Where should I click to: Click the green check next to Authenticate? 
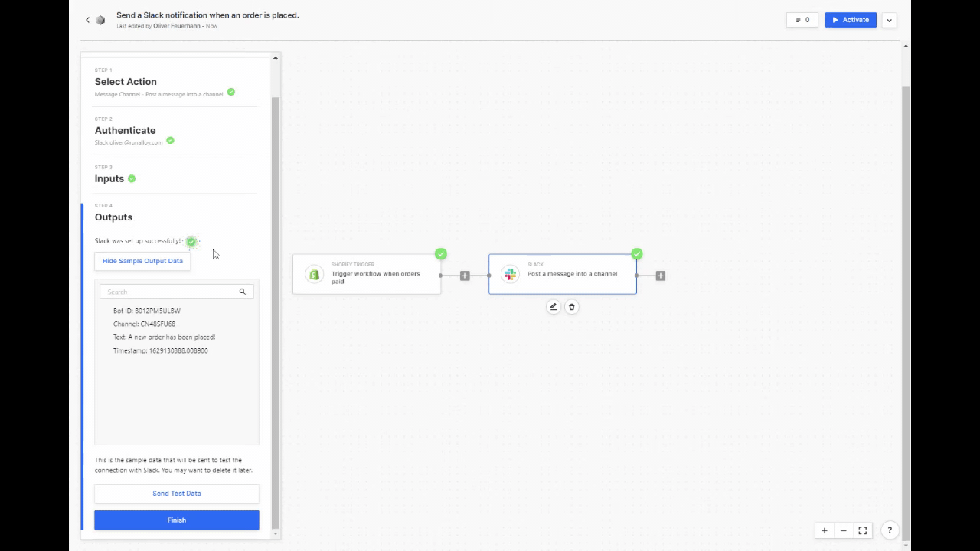click(170, 140)
